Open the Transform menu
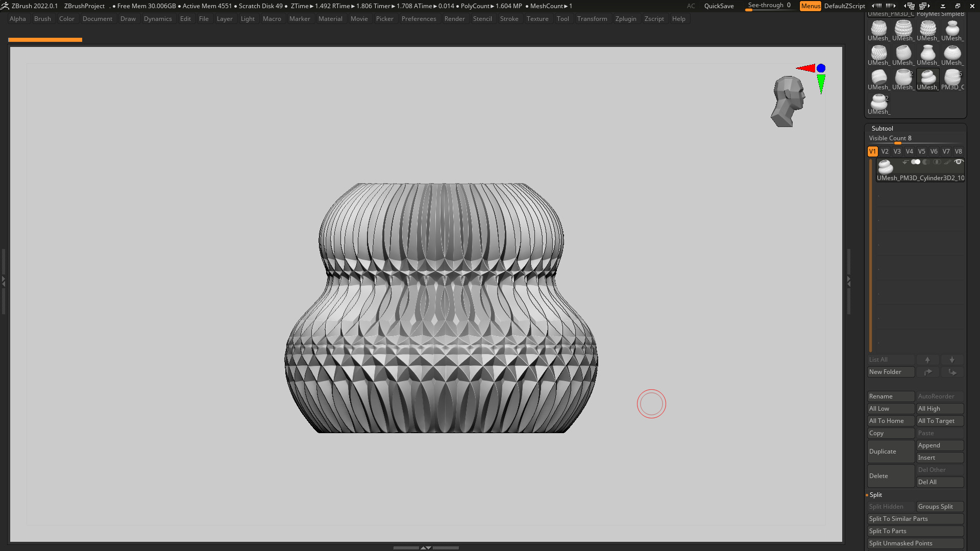This screenshot has height=551, width=980. coord(592,19)
